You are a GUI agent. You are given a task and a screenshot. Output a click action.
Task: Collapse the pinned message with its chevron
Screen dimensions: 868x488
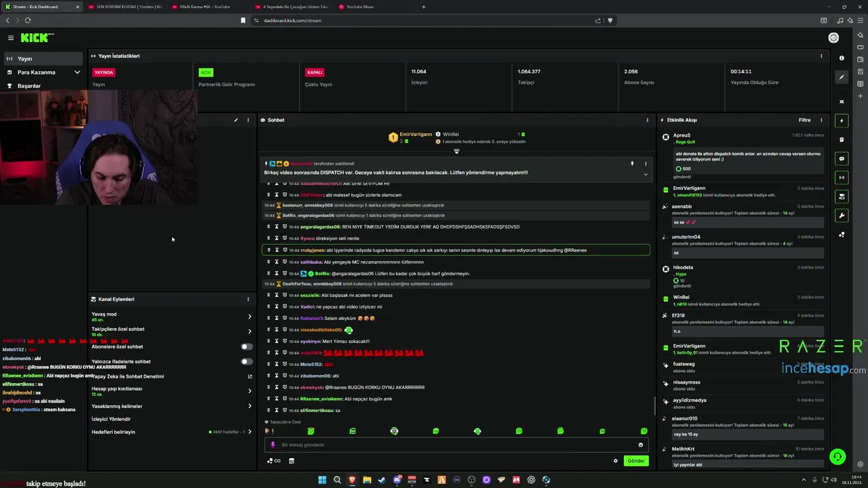[646, 174]
